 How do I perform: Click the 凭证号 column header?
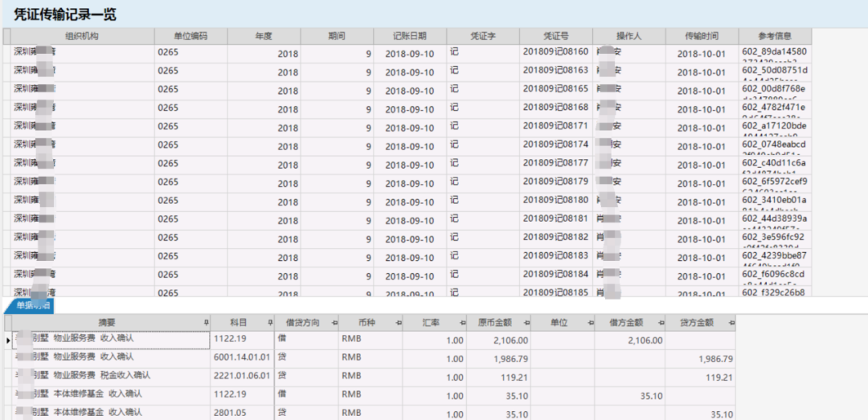(556, 36)
